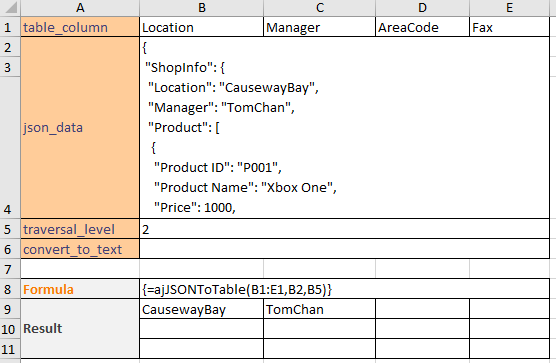Select column A header
The width and height of the screenshot is (556, 363).
(80, 8)
